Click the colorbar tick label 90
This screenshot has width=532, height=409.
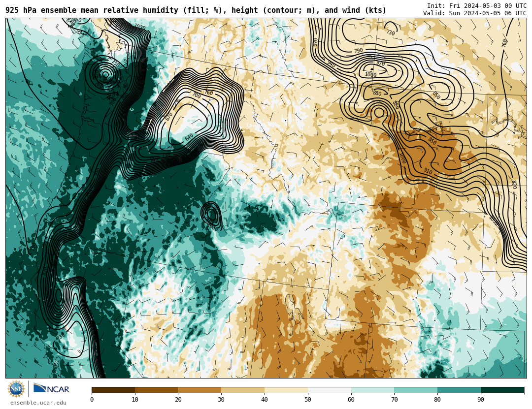click(x=481, y=400)
